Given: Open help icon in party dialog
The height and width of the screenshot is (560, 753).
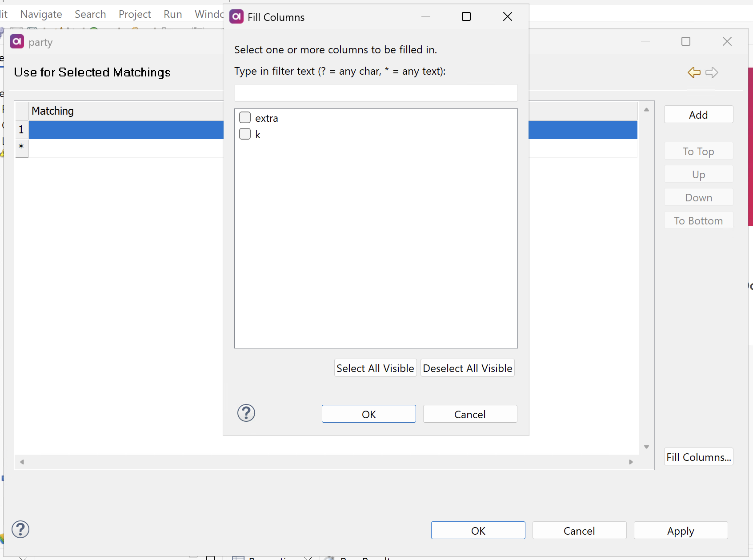Looking at the screenshot, I should [20, 529].
